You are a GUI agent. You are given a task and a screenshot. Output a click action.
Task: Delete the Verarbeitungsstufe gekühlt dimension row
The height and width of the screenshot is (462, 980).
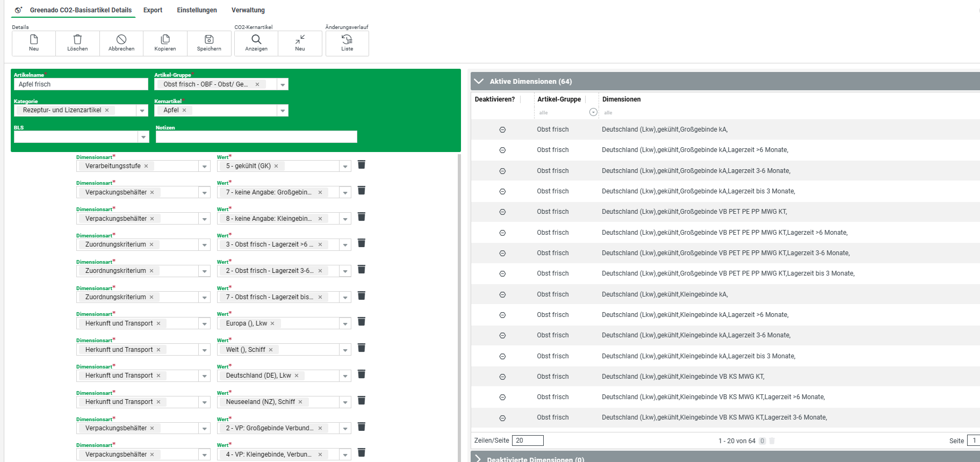[x=362, y=164]
